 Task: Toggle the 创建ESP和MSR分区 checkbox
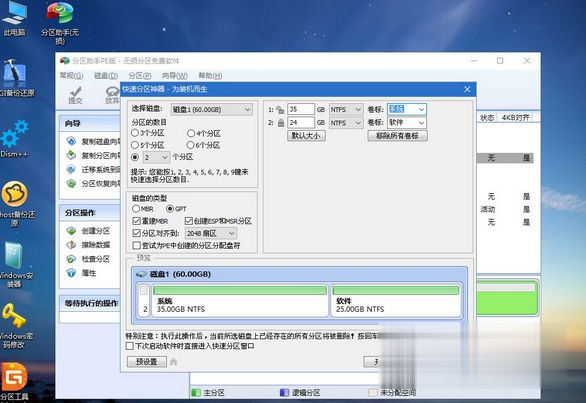[x=189, y=221]
